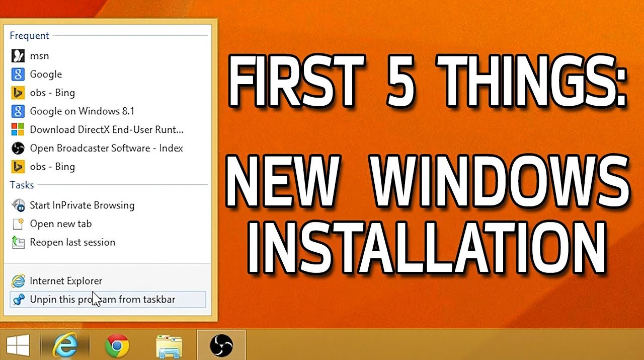The width and height of the screenshot is (644, 360).
Task: Click the Microsoft logo beside Download DirectX entry
Action: [18, 130]
